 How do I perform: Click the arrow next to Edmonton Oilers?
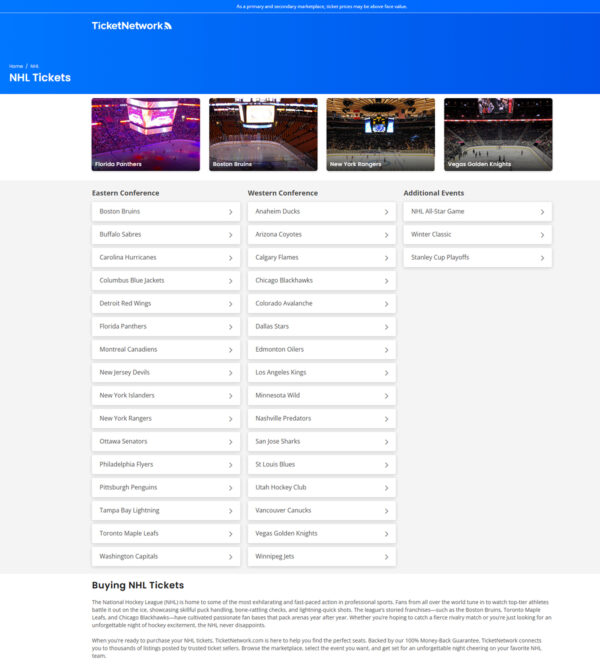386,350
